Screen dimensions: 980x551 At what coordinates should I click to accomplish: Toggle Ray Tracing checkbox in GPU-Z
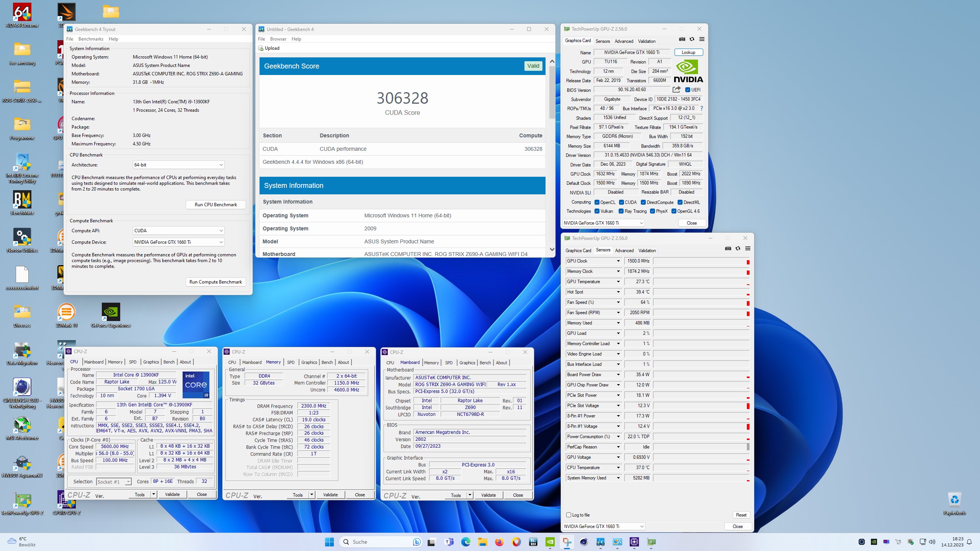[621, 211]
